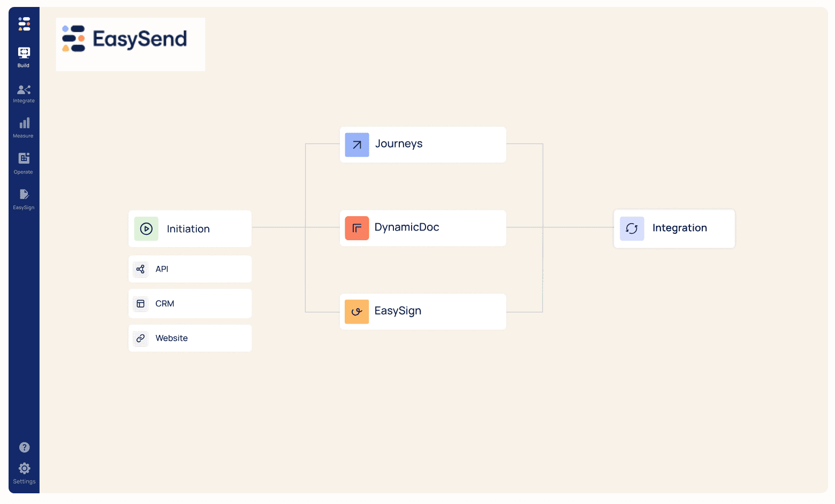835x504 pixels.
Task: Click the Journeys arrow icon
Action: point(356,144)
